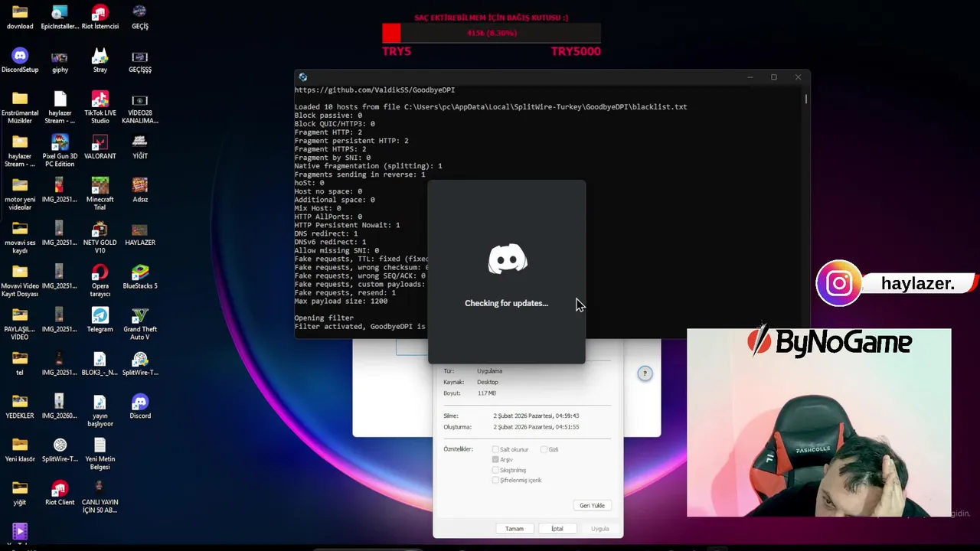Click the Discord logo in updater splash
The image size is (980, 551).
[508, 259]
